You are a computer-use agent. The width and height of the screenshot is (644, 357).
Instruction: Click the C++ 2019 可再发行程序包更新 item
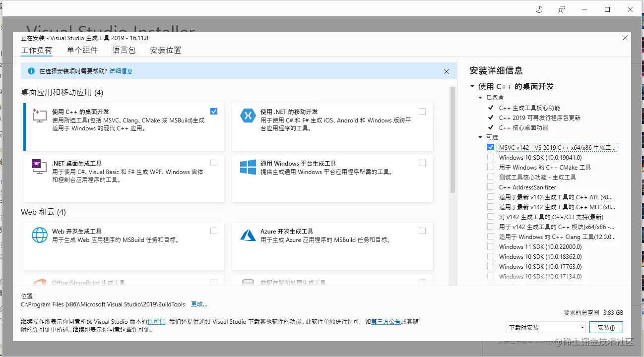[x=540, y=118]
